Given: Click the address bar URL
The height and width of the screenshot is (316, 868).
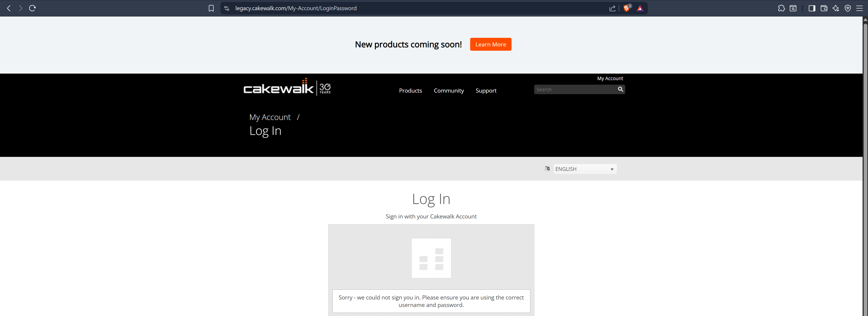Looking at the screenshot, I should tap(296, 8).
